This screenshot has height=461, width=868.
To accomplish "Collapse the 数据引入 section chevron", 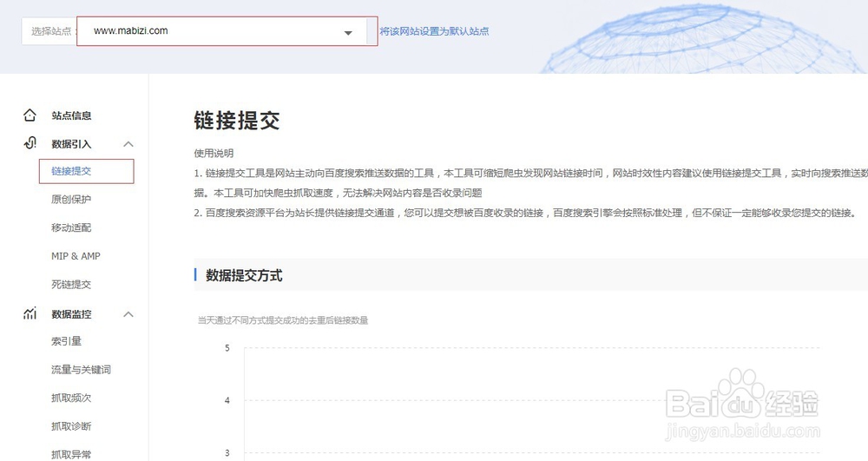I will click(x=128, y=144).
